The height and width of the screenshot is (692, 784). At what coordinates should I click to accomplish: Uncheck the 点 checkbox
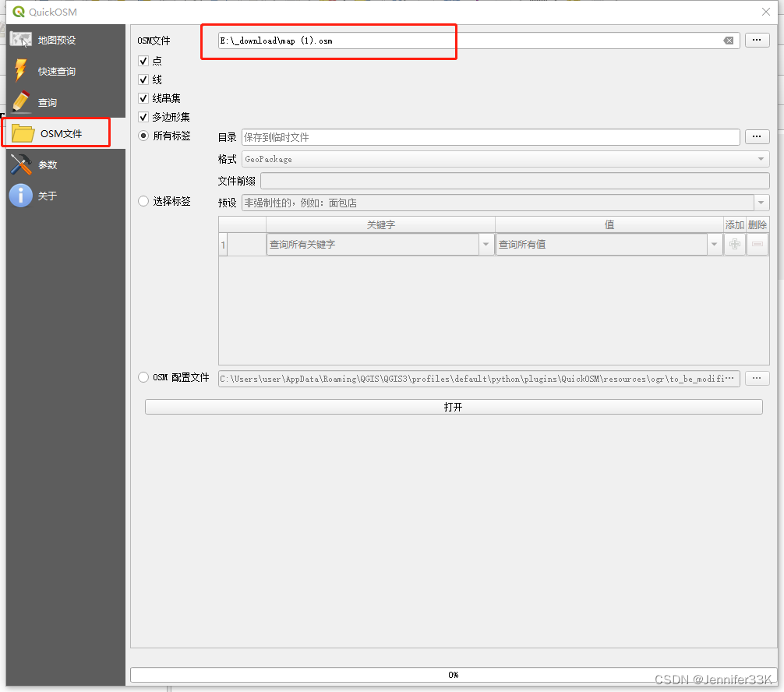[143, 60]
